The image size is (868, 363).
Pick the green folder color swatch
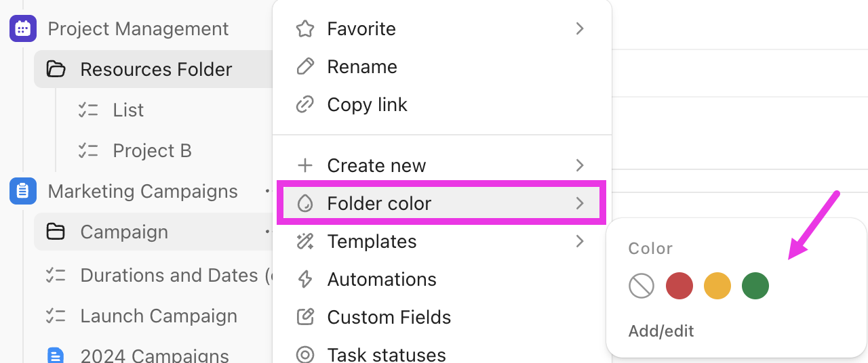755,286
